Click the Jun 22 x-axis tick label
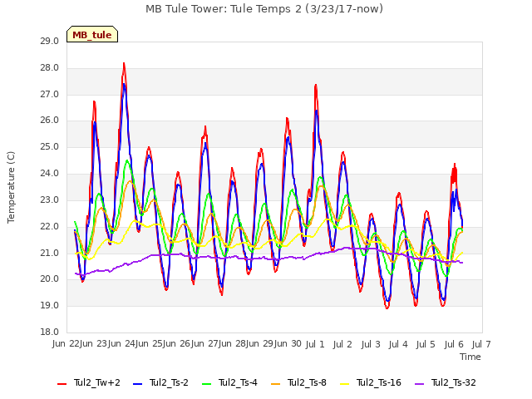 click(x=66, y=344)
